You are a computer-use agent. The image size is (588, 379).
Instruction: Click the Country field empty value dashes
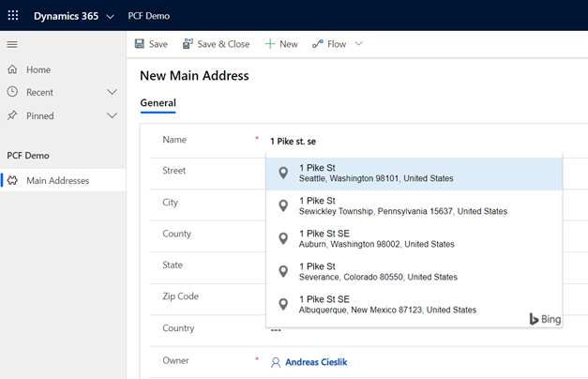click(276, 330)
